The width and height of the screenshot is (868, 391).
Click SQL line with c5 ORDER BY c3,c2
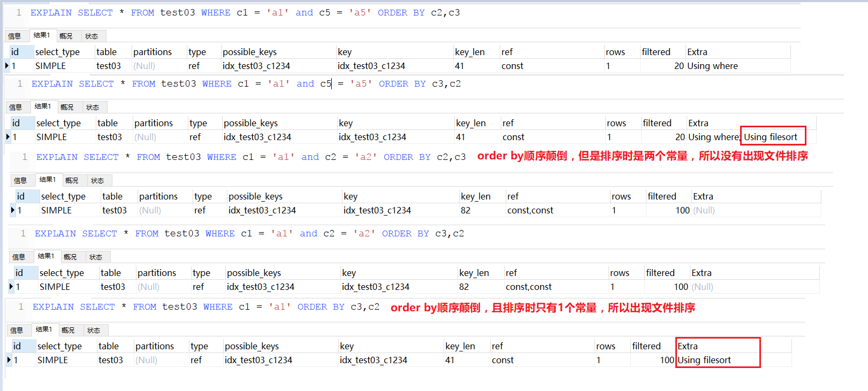[246, 84]
